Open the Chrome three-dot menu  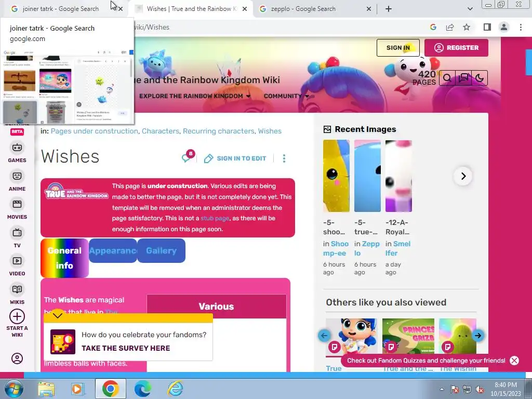tap(521, 27)
